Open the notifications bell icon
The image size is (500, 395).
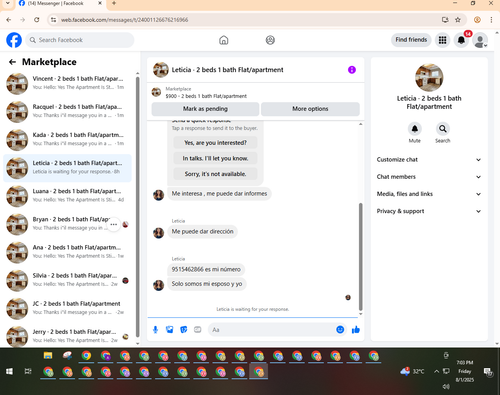(461, 40)
